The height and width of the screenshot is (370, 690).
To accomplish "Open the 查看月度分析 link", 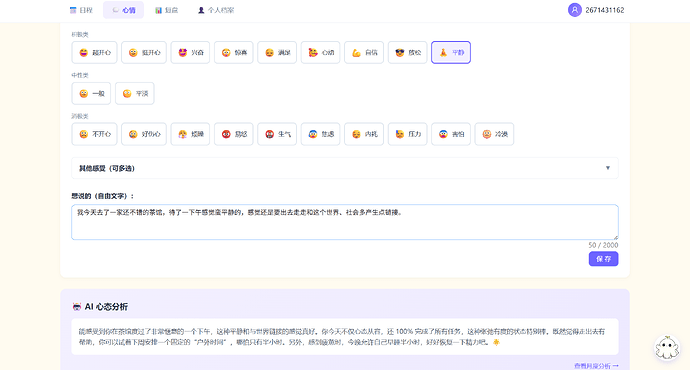I will (596, 366).
